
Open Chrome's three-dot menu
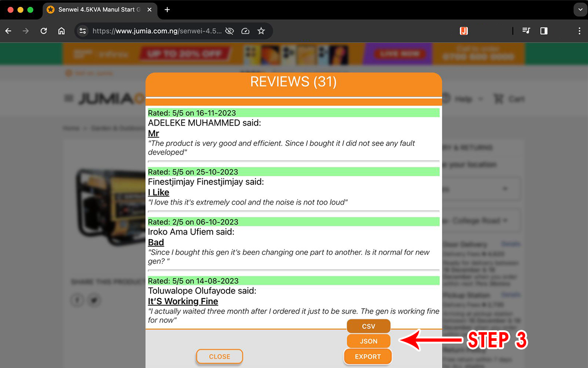580,31
